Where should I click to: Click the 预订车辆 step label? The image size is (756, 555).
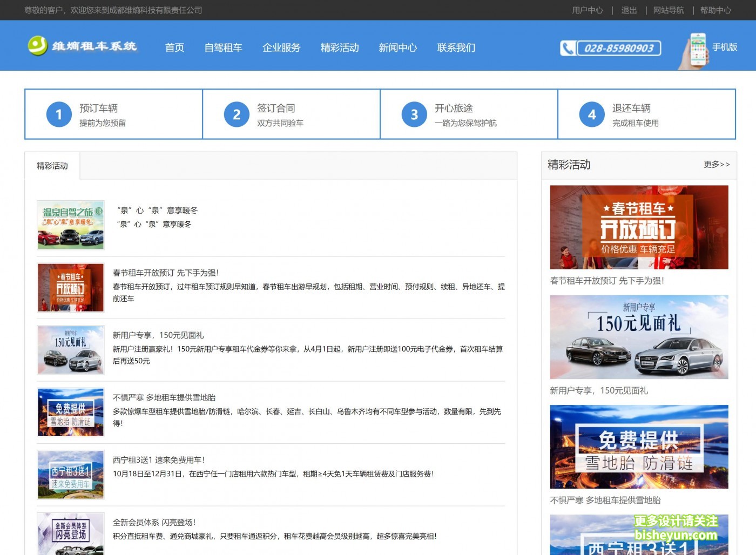point(98,108)
